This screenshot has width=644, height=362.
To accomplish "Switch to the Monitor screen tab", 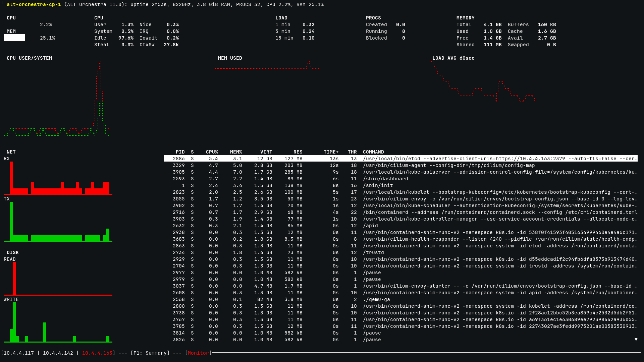I will (198, 353).
